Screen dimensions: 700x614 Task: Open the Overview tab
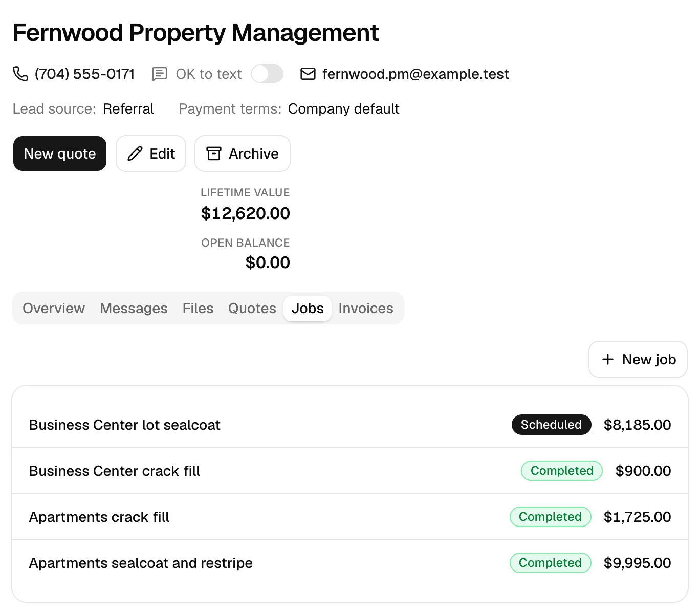pyautogui.click(x=54, y=308)
